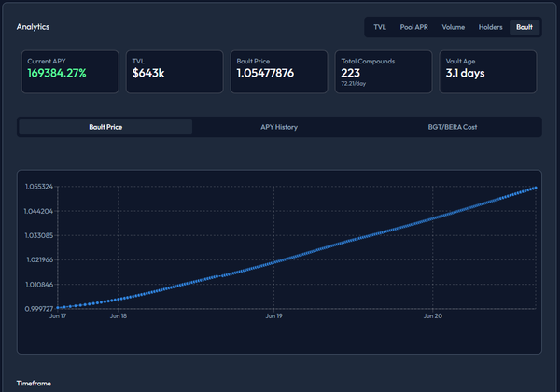This screenshot has height=392, width=560.
Task: Go to the Holders tab
Action: [491, 27]
